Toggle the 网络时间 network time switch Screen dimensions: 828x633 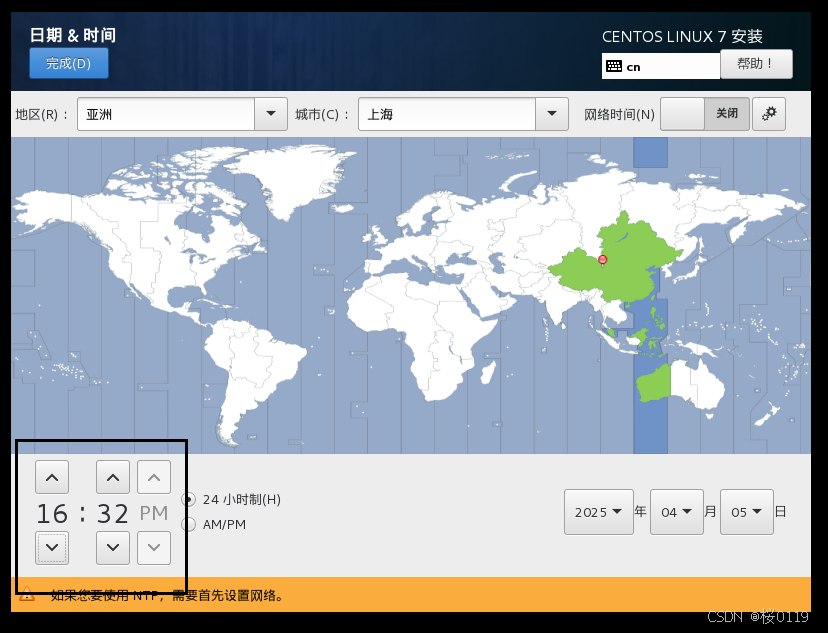(x=704, y=114)
